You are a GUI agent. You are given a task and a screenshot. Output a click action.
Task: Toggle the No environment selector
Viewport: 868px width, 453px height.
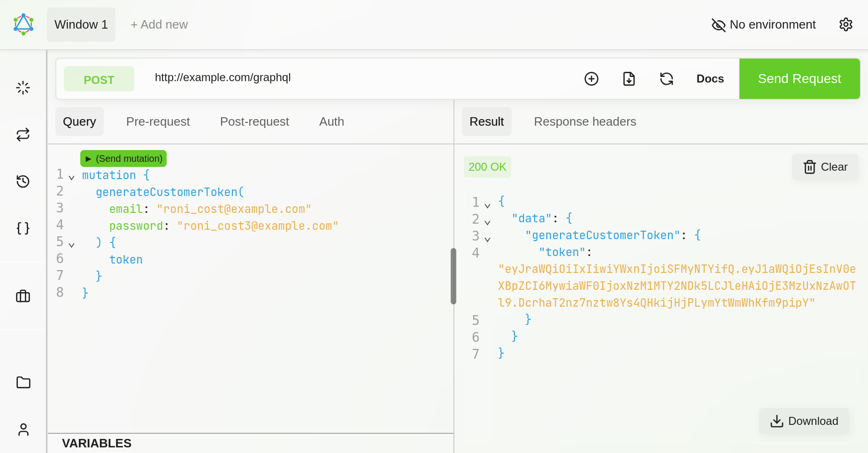tap(764, 24)
